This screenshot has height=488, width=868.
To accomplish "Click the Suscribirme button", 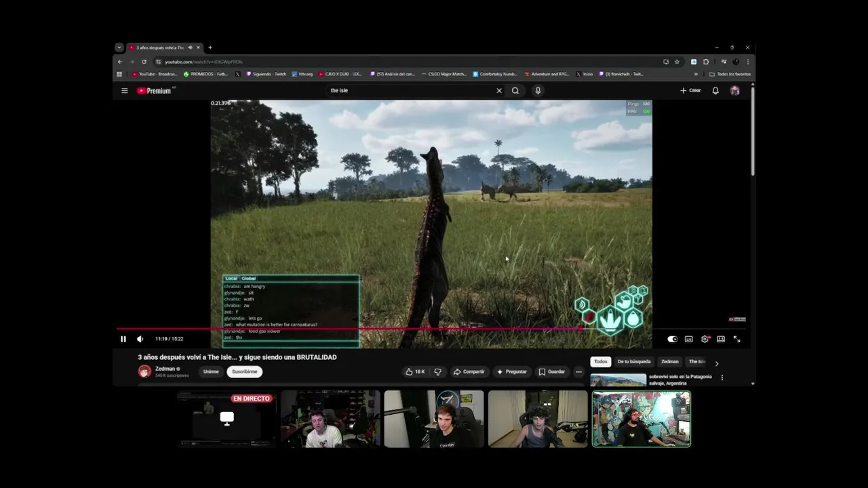I will click(x=245, y=371).
